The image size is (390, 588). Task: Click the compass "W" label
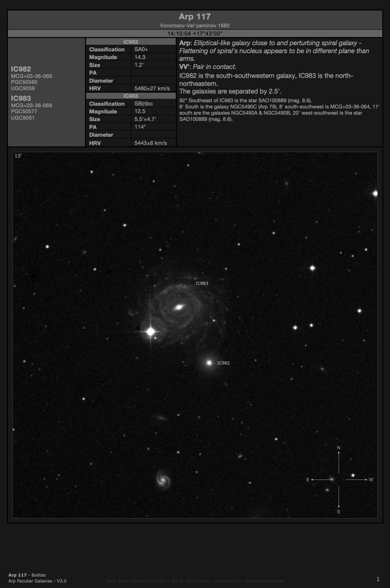point(371,480)
